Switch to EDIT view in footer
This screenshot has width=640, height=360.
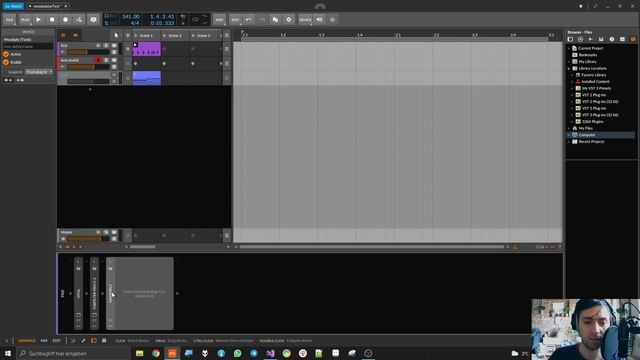click(57, 340)
